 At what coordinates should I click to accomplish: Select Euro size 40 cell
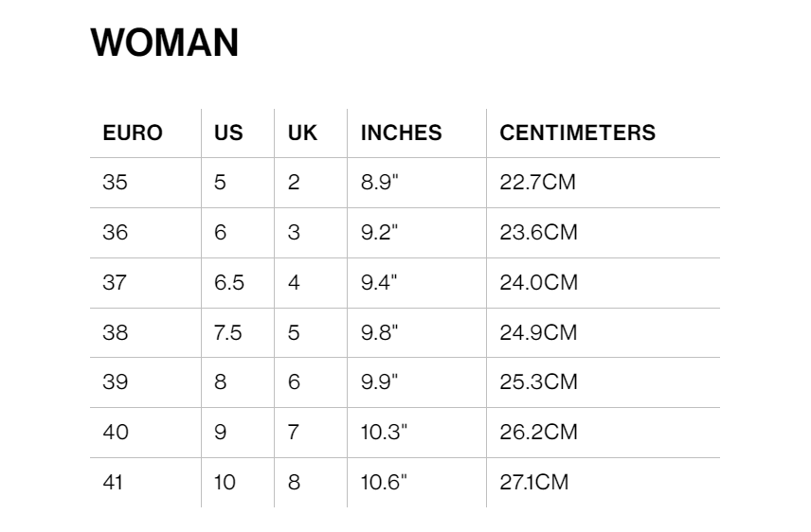[116, 432]
